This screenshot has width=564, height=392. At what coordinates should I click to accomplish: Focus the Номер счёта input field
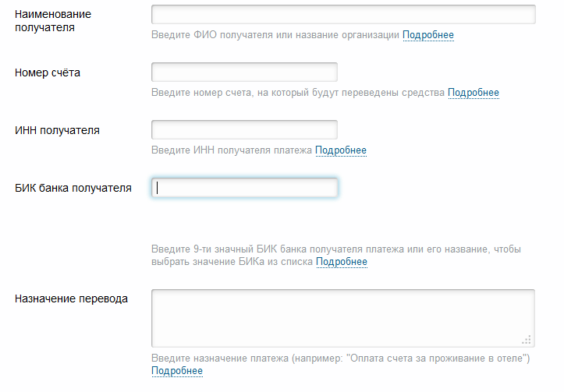tap(244, 72)
